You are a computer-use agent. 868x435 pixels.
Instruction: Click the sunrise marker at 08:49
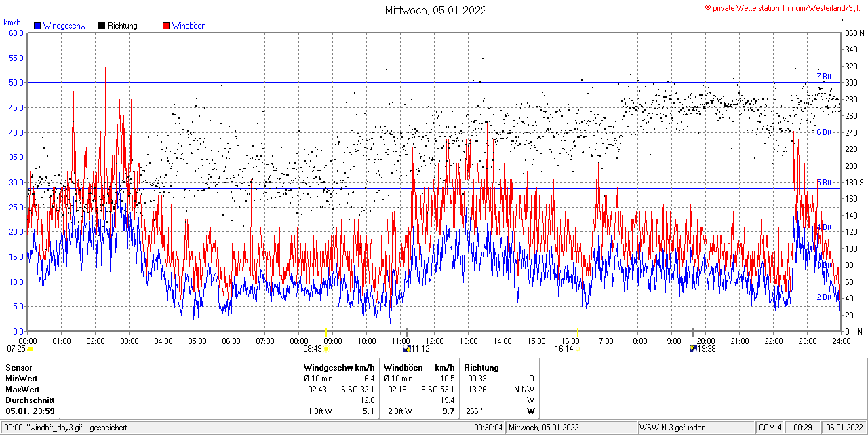[326, 349]
